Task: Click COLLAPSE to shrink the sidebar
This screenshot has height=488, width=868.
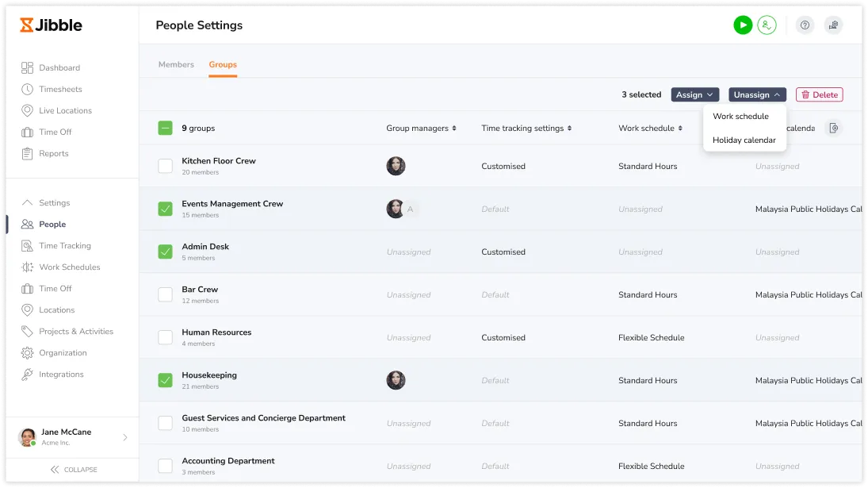Action: [x=73, y=470]
